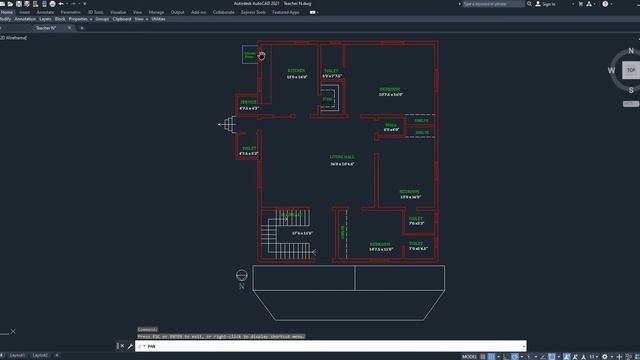Screen dimensions: 640x360
Task: Open the 1:1 annotation scale dropdown
Action: click(593, 357)
